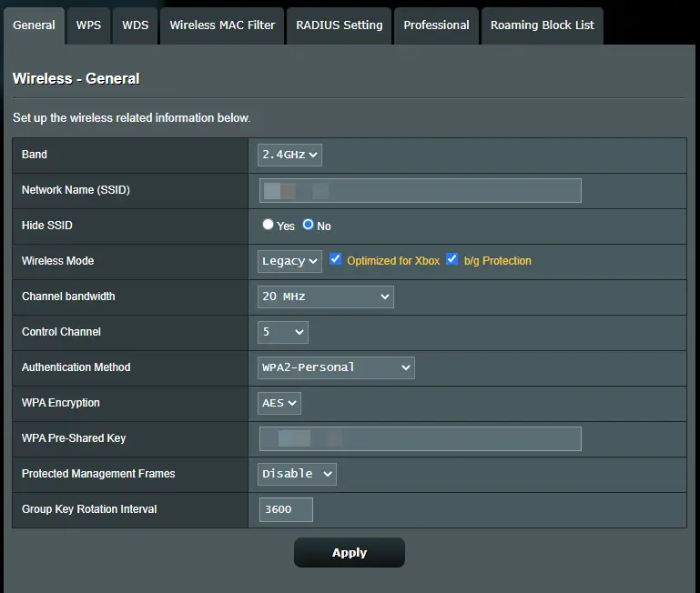Select Yes for Hide SSID
This screenshot has height=593, width=700.
pos(268,225)
